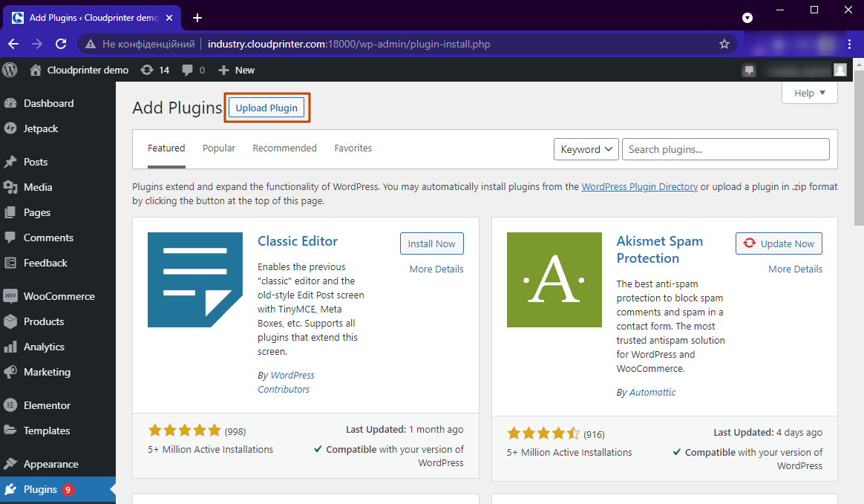This screenshot has width=864, height=504.
Task: Update the Akismet plugin now
Action: coord(779,243)
